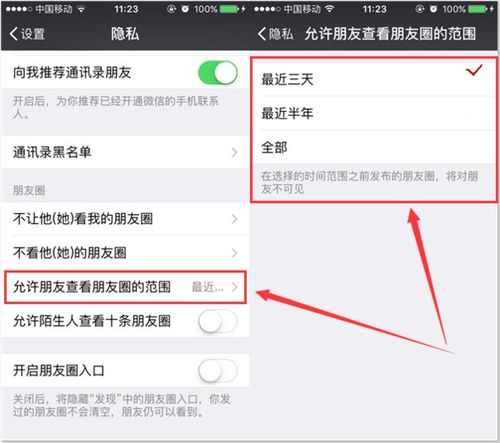The image size is (500, 443).
Task: Tap the battery icon in the left status bar
Action: [229, 9]
